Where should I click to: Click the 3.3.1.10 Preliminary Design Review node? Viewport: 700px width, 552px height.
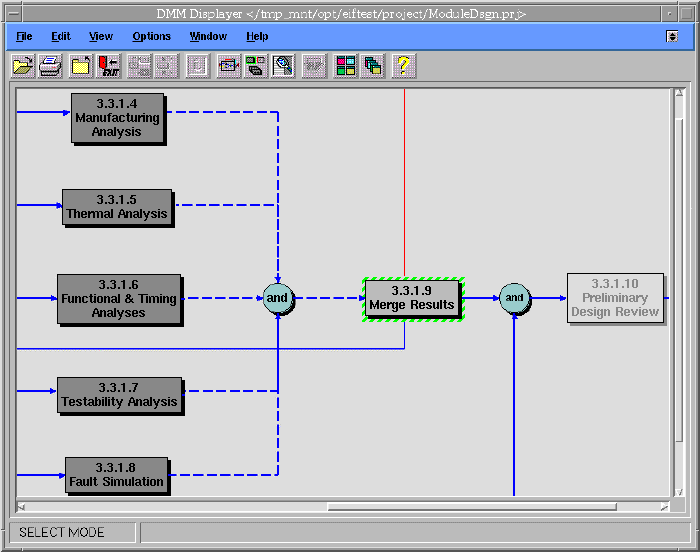(615, 298)
